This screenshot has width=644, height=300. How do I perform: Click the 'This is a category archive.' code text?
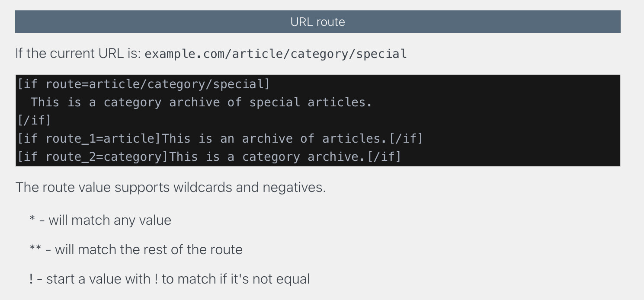click(x=267, y=156)
